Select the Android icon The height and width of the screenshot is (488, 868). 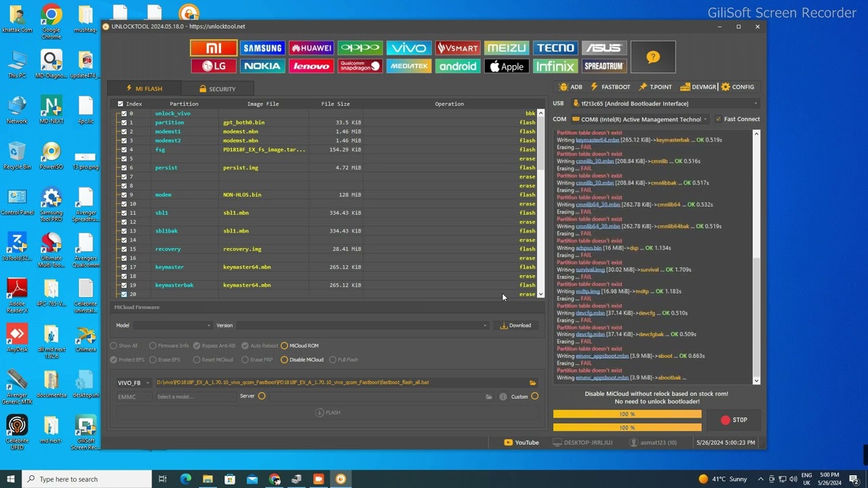point(458,66)
